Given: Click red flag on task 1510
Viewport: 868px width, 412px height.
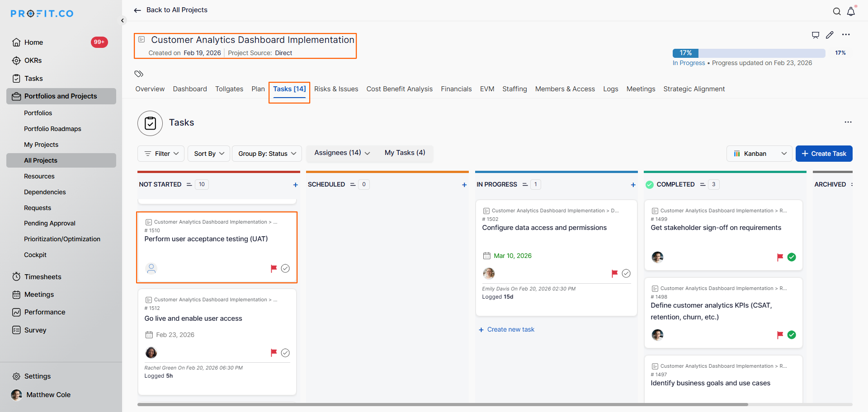Looking at the screenshot, I should point(274,268).
